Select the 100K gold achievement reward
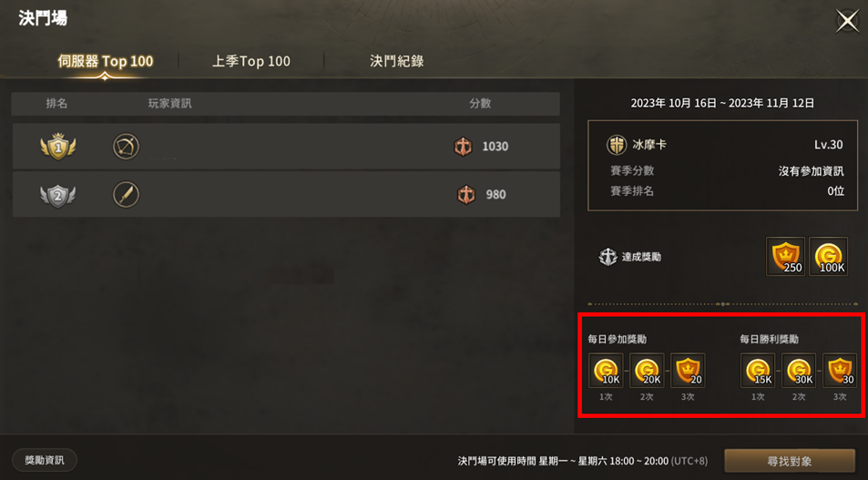 pos(828,256)
